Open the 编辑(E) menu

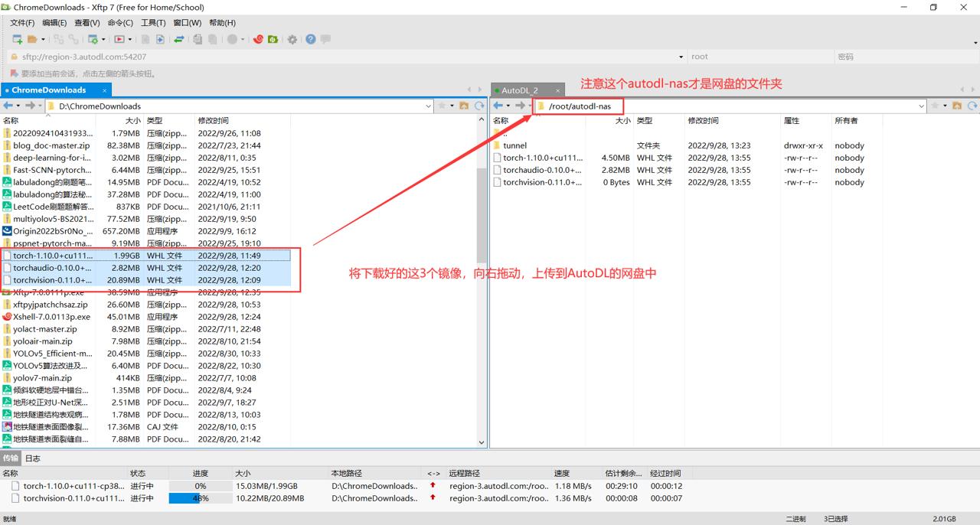point(54,23)
